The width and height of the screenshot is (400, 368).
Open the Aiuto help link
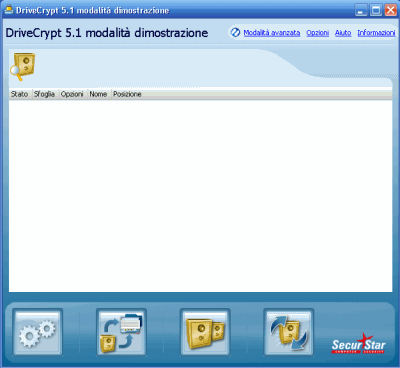[343, 33]
